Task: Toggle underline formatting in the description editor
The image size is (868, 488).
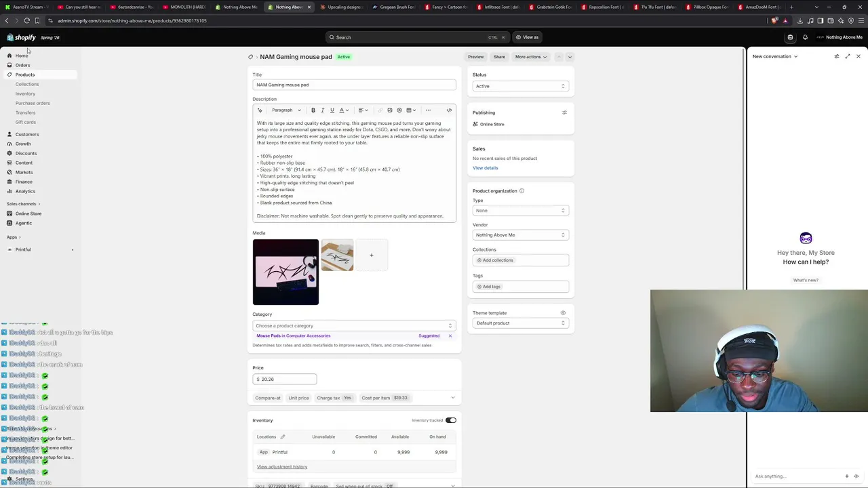Action: (x=332, y=110)
